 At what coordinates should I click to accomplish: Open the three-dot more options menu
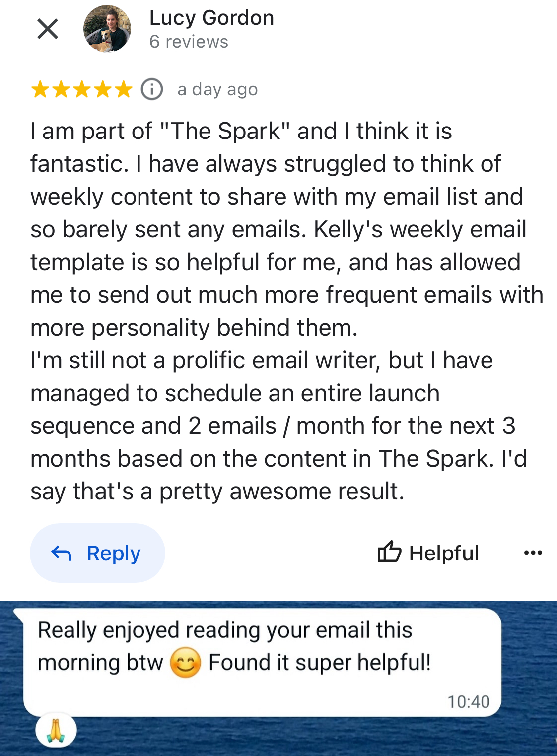click(x=533, y=553)
